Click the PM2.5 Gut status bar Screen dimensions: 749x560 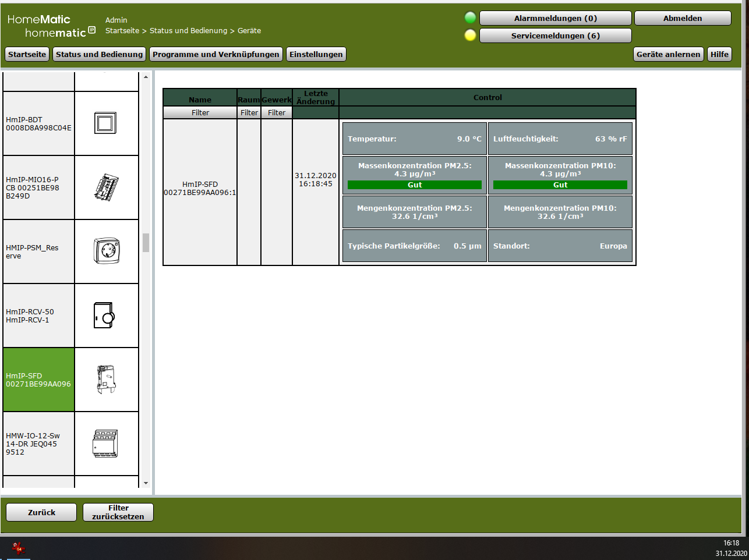pyautogui.click(x=415, y=185)
